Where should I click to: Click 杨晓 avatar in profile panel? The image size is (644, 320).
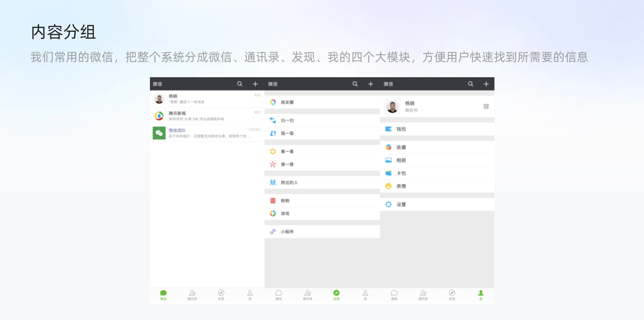coord(392,107)
